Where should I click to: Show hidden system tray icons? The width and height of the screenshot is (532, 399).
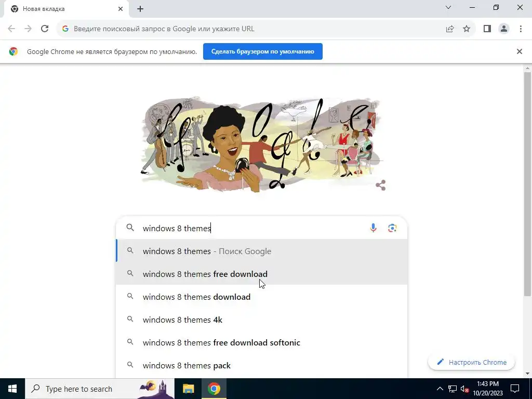click(440, 389)
